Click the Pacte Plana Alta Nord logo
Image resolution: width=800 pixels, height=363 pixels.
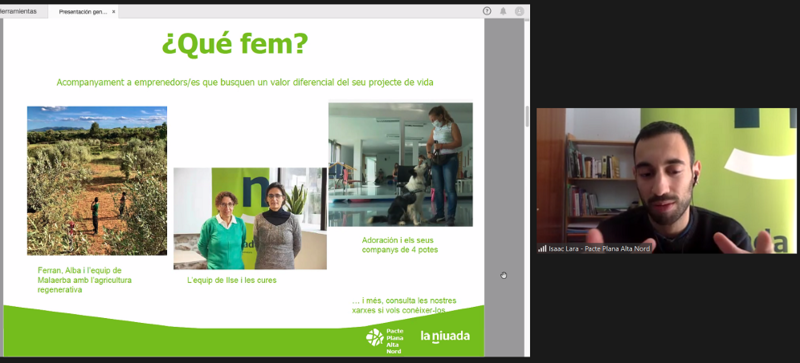pos(385,341)
